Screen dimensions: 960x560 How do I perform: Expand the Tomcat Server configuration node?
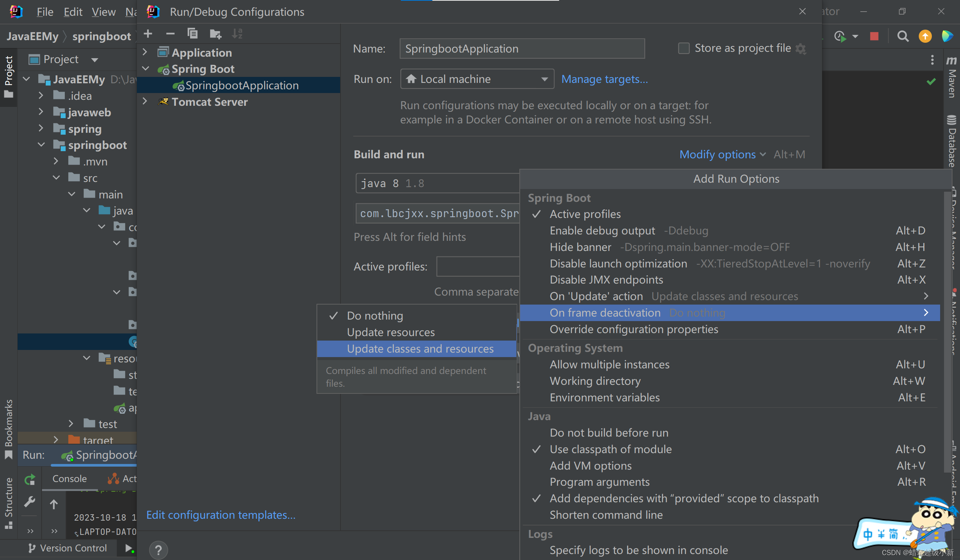[145, 102]
